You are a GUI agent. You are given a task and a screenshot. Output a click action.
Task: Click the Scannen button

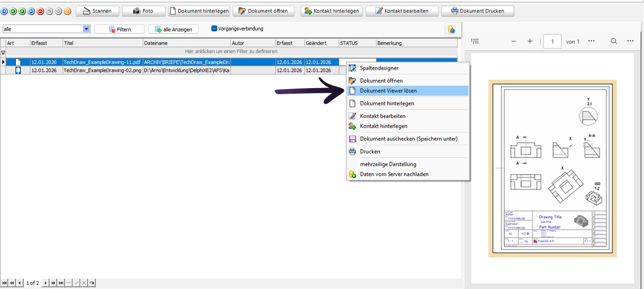(x=97, y=11)
